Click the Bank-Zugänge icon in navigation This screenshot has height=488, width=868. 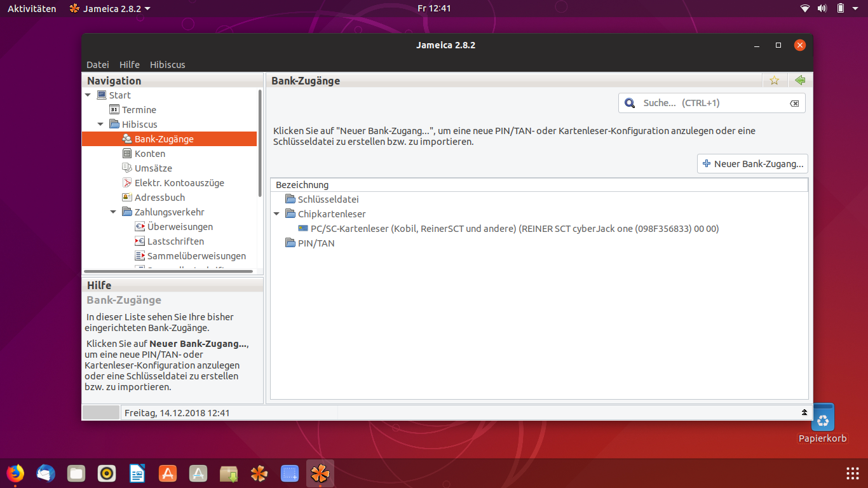click(x=127, y=139)
